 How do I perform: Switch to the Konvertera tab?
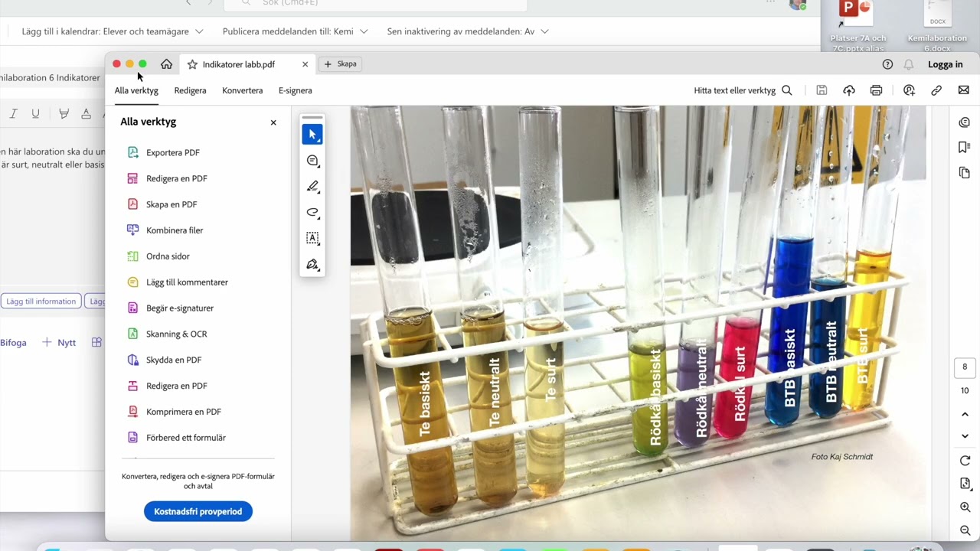coord(243,90)
